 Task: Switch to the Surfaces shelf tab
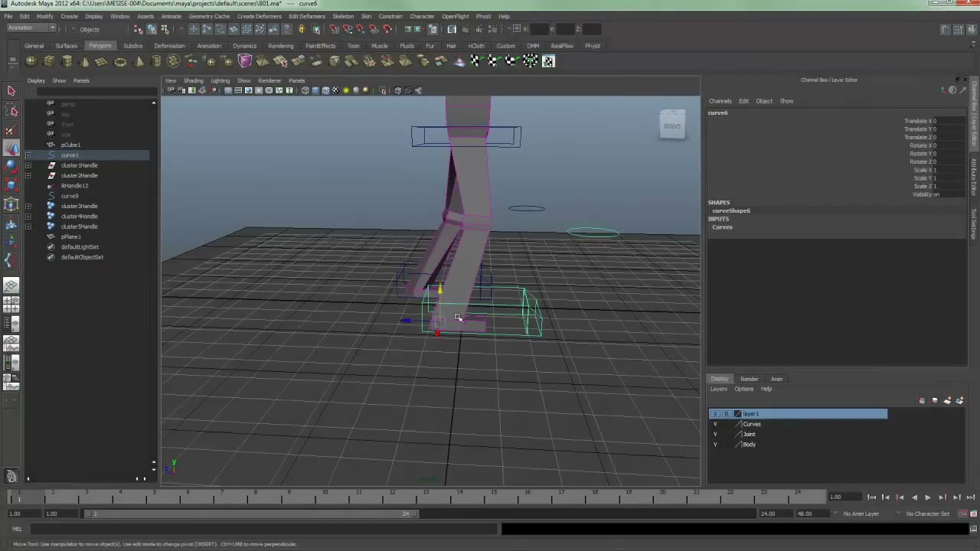pos(67,46)
